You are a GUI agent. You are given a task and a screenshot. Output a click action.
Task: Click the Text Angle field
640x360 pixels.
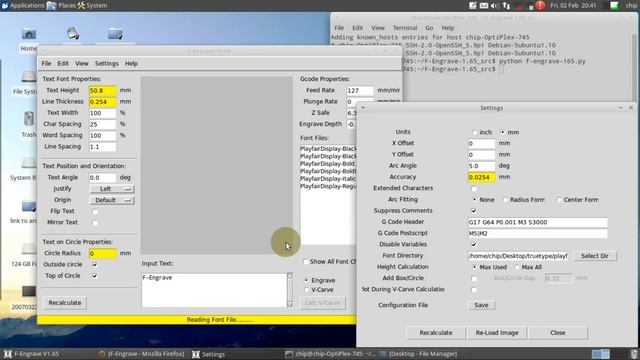click(x=102, y=178)
